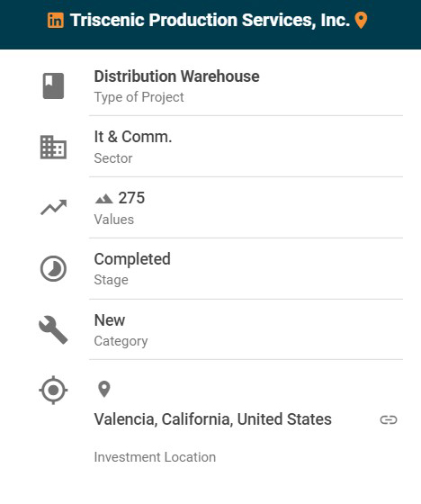Image resolution: width=421 pixels, height=504 pixels.
Task: Click the Completed stage value
Action: click(132, 259)
